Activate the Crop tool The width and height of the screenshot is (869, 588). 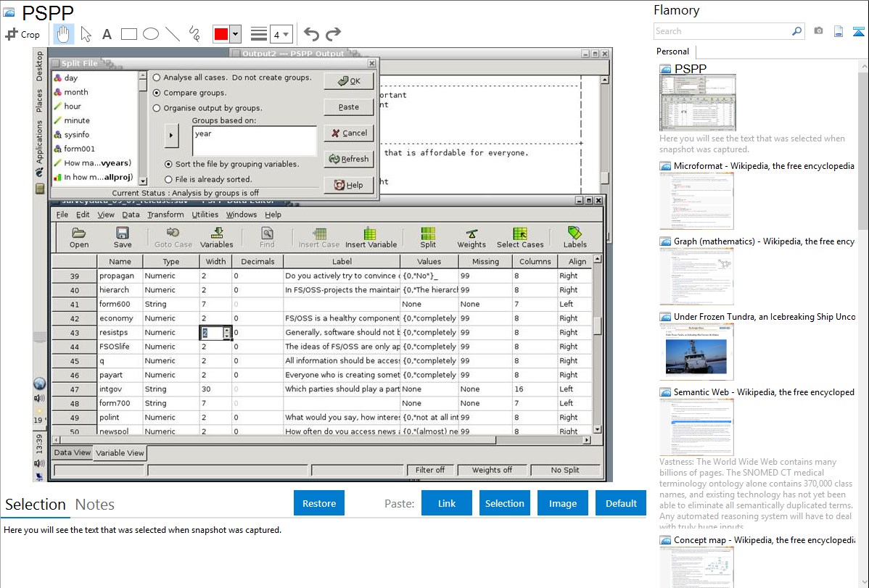[22, 34]
